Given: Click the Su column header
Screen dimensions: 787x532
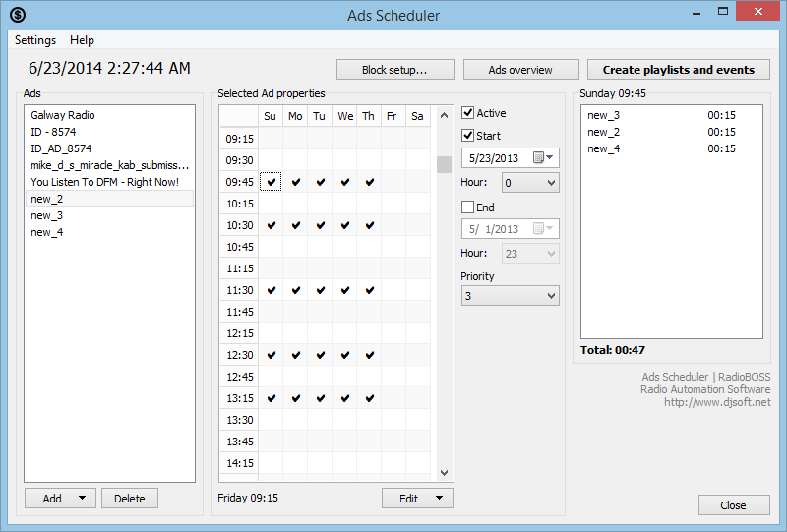Looking at the screenshot, I should 270,116.
